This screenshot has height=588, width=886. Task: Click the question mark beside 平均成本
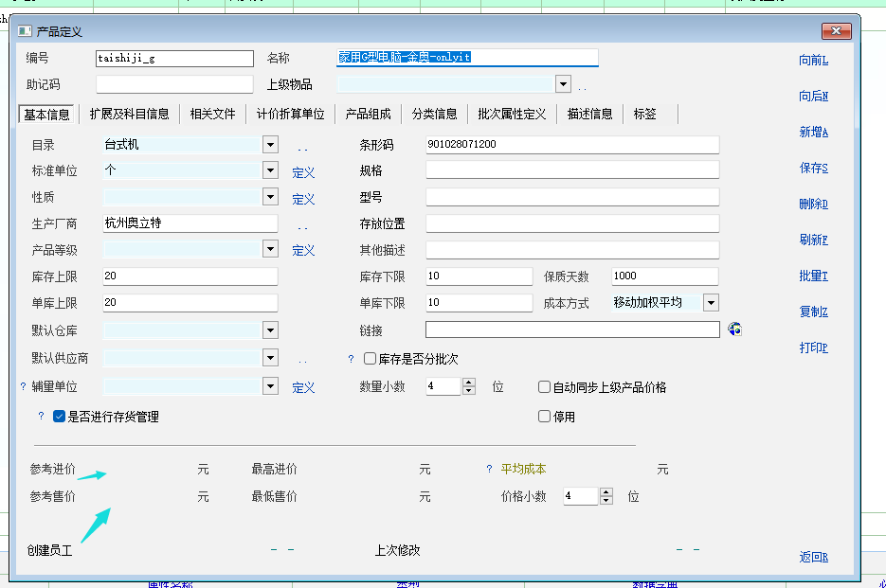pos(489,469)
